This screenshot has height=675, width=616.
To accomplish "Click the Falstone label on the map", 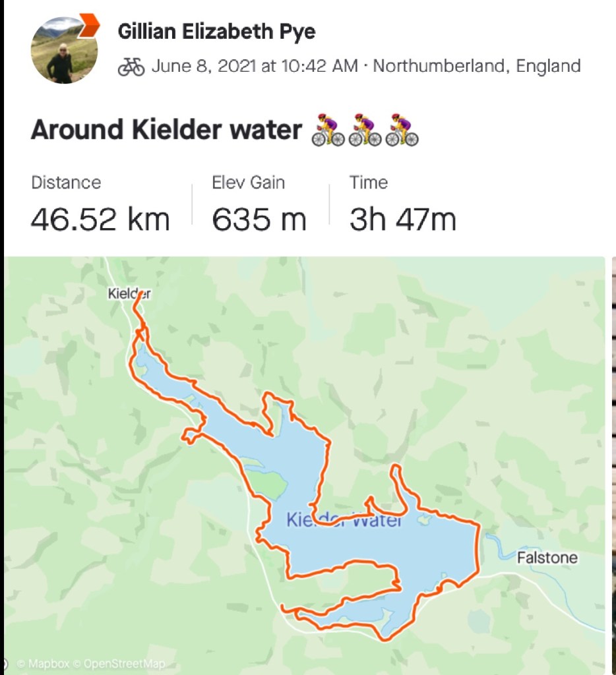I will pyautogui.click(x=547, y=558).
